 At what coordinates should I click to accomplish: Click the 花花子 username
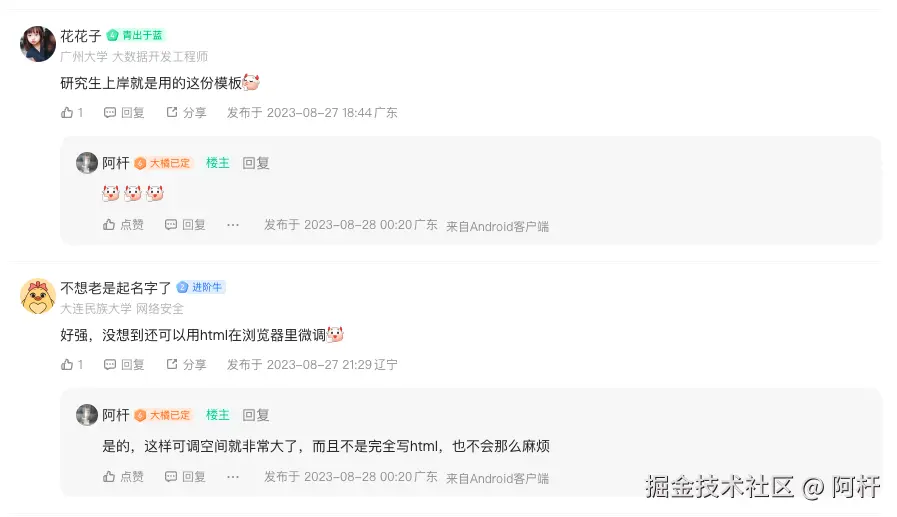point(81,36)
